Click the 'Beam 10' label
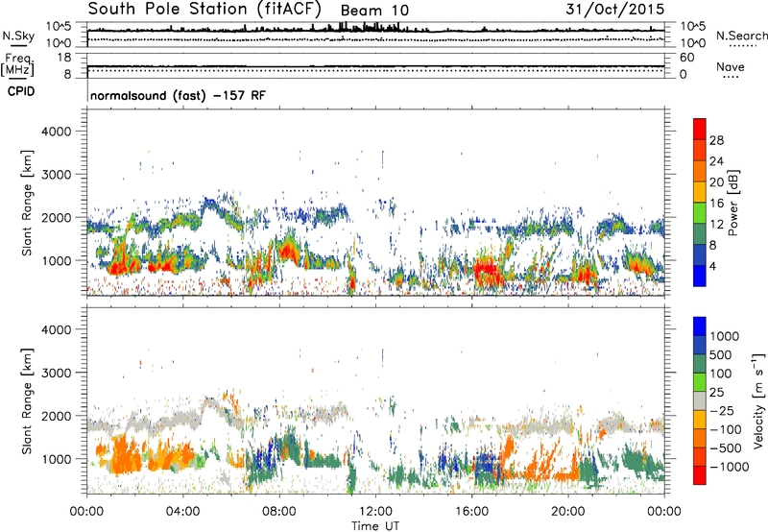 point(374,11)
